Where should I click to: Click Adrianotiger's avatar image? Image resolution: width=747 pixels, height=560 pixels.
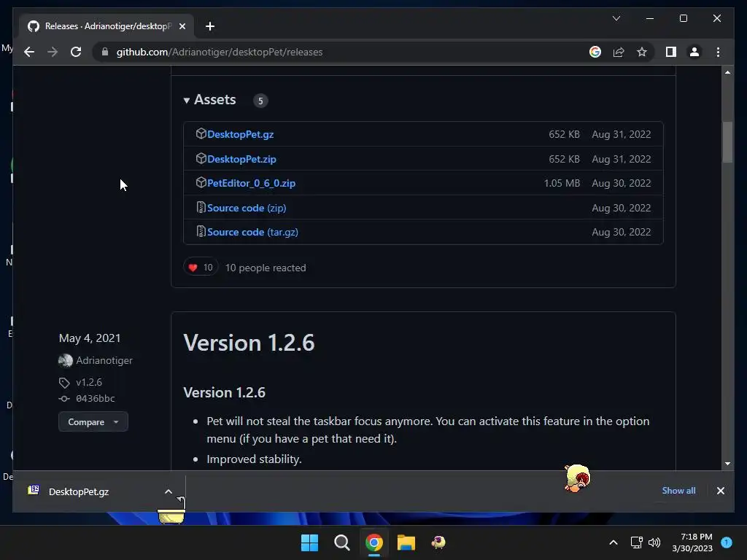pos(65,360)
